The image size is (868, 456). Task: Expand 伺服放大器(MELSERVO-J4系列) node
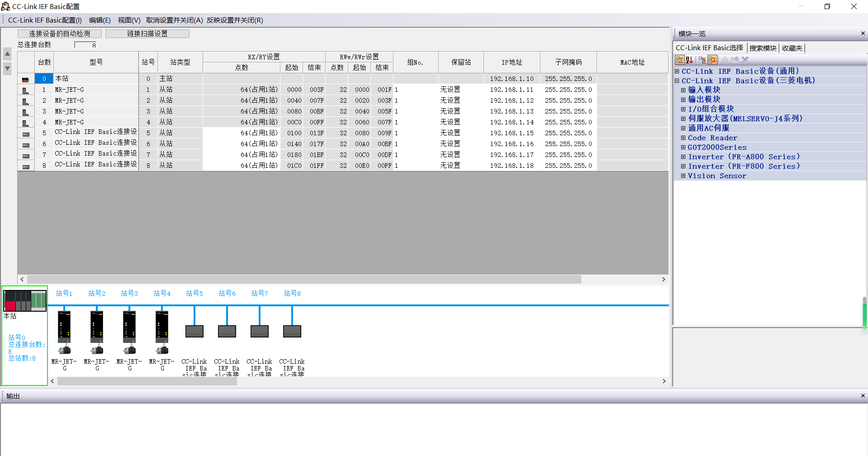[x=683, y=119]
